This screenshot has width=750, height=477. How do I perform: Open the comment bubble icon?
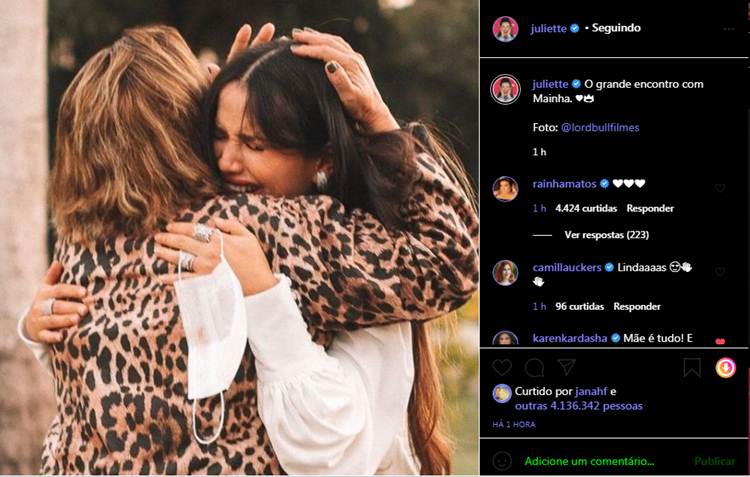(x=535, y=368)
